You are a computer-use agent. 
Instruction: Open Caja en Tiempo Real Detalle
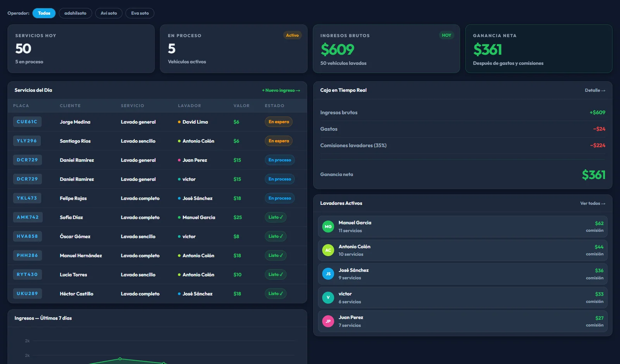click(x=595, y=90)
